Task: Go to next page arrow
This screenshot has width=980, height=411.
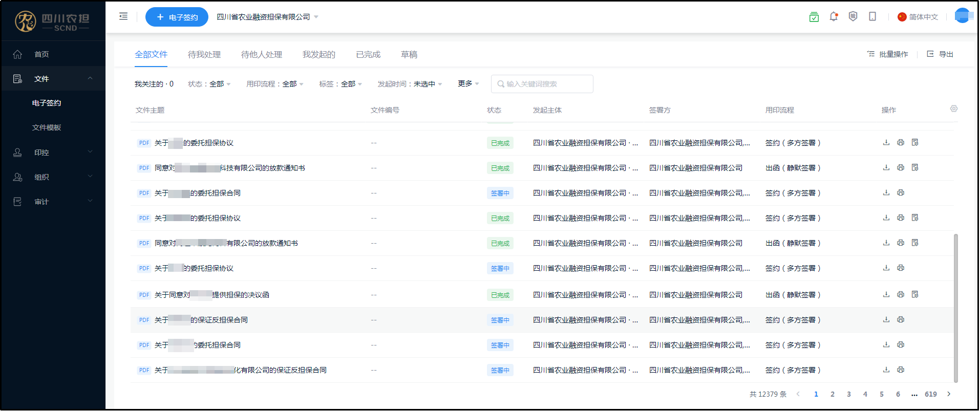Action: click(949, 394)
